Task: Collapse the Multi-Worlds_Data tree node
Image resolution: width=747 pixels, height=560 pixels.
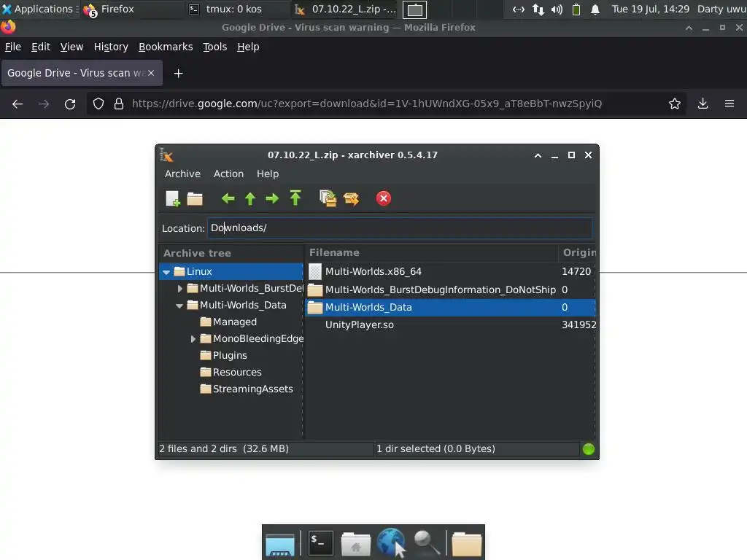Action: [179, 306]
